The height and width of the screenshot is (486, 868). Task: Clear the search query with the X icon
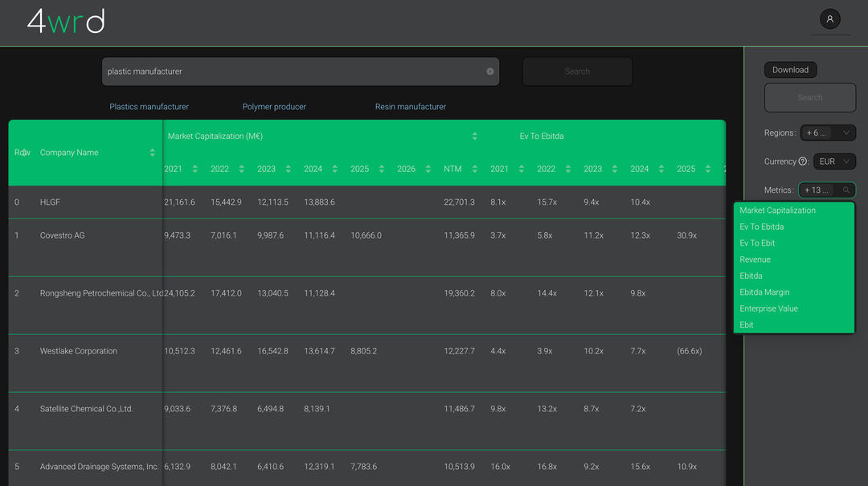489,71
